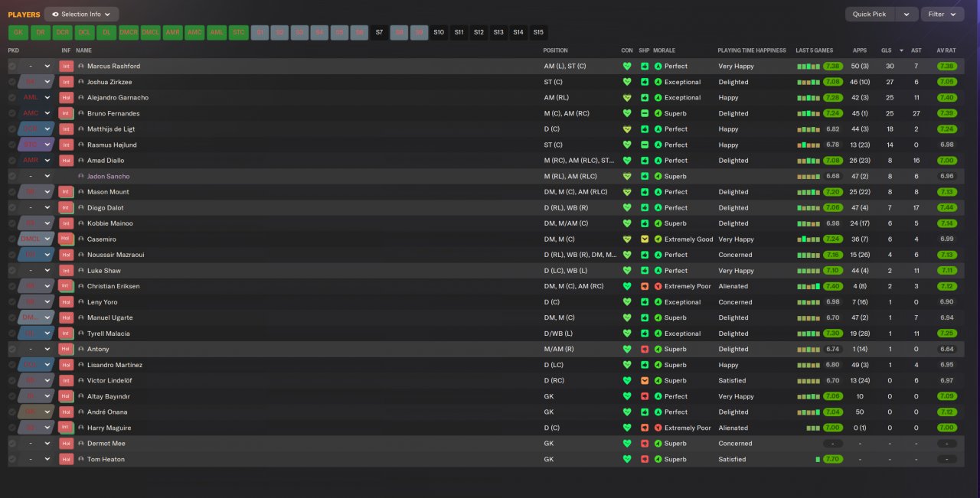Open picked-position dropdown for Dermot Mee
This screenshot has height=498, width=980.
point(36,444)
